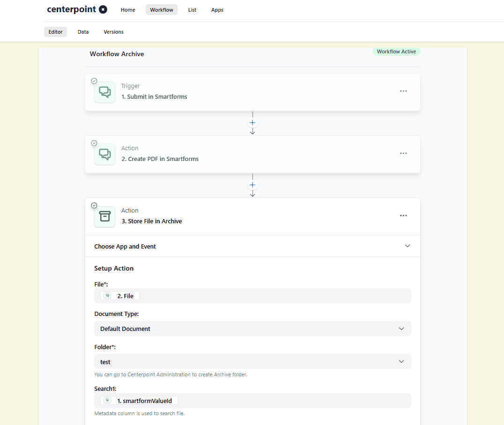Click the checkmark status on Create PDF step
The height and width of the screenshot is (425, 504).
94,143
